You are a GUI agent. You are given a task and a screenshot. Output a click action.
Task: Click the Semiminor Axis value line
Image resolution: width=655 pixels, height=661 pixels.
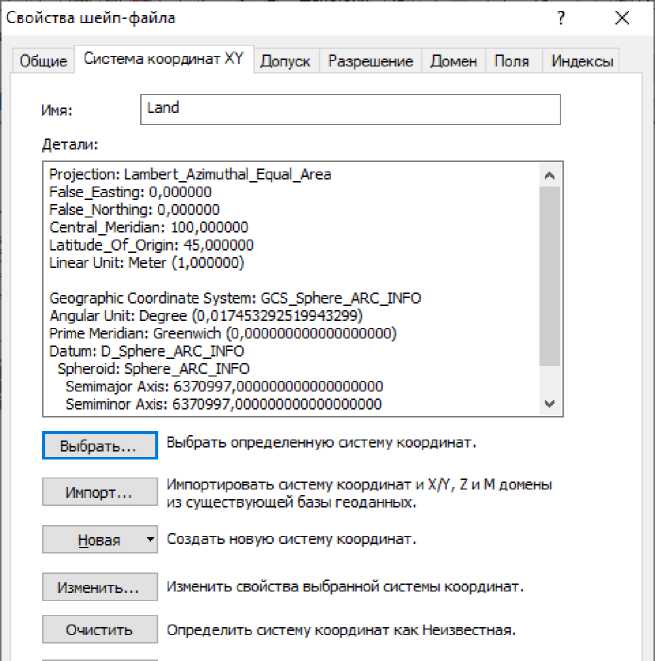pyautogui.click(x=224, y=405)
